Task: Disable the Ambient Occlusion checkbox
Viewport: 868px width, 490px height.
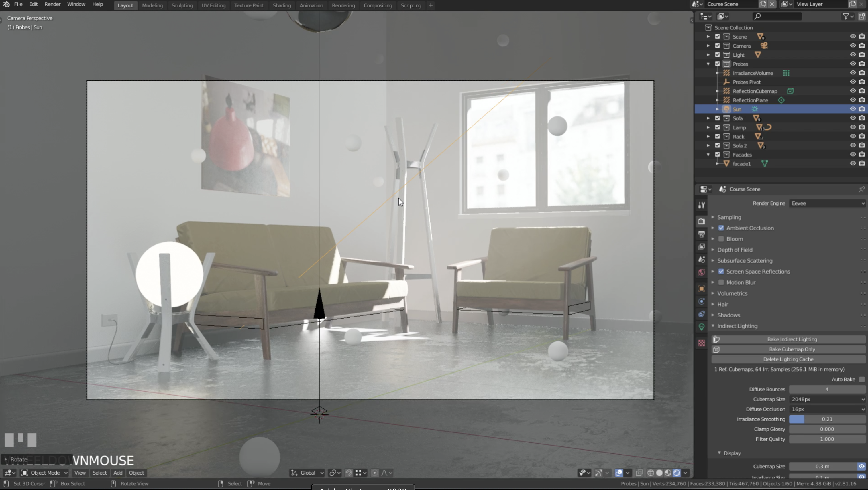Action: tap(721, 228)
